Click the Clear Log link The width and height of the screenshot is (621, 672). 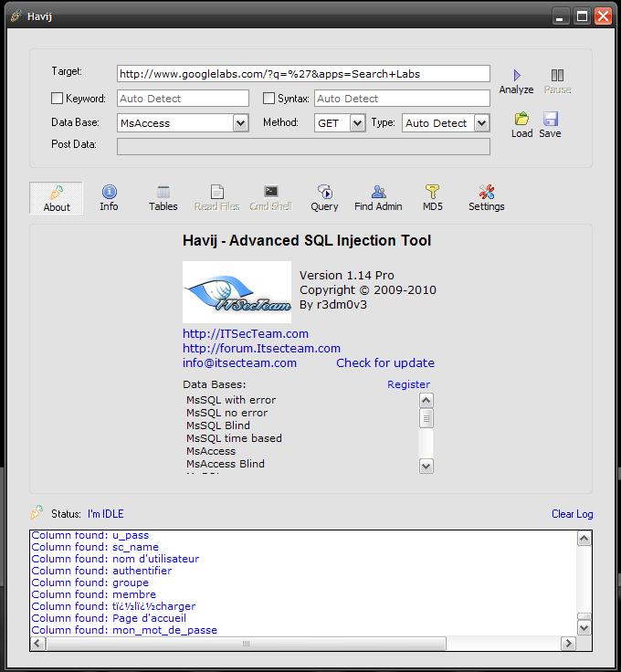coord(573,514)
